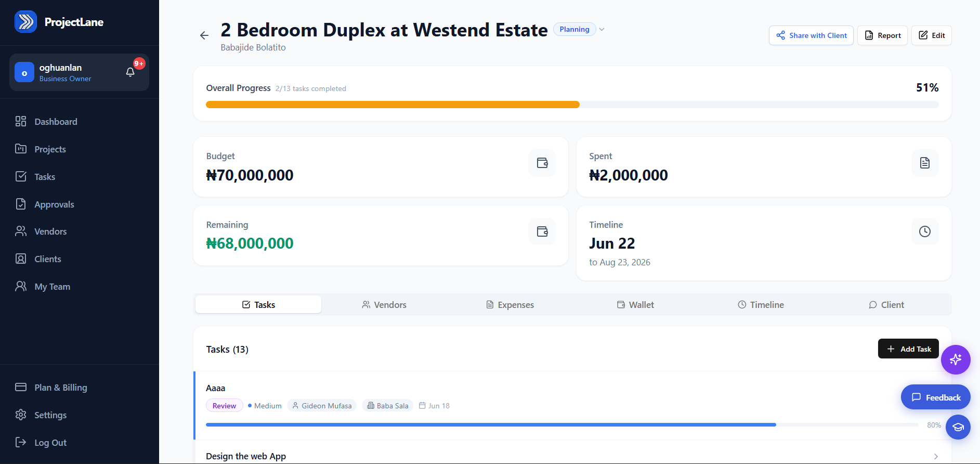Screen dimensions: 980x464
Task: Open the notifications bell icon
Action: point(130,72)
